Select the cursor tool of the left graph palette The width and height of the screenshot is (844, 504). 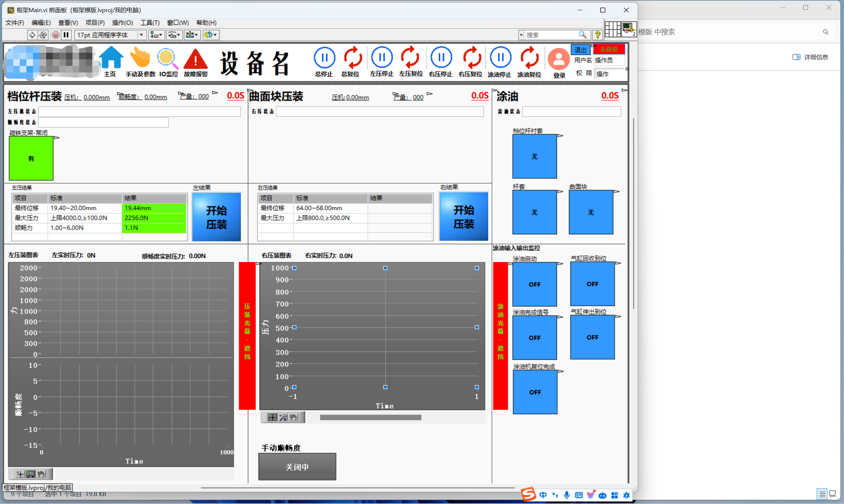[x=20, y=474]
